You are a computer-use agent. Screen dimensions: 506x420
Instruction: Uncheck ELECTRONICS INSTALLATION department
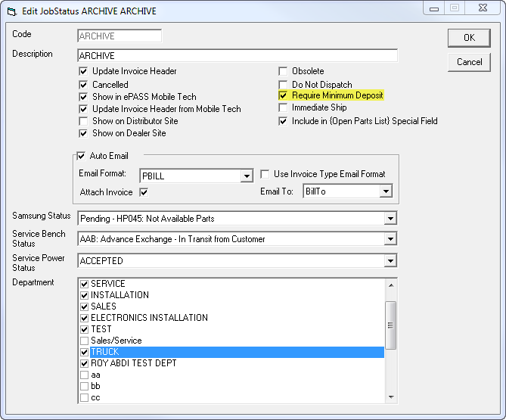coord(84,318)
